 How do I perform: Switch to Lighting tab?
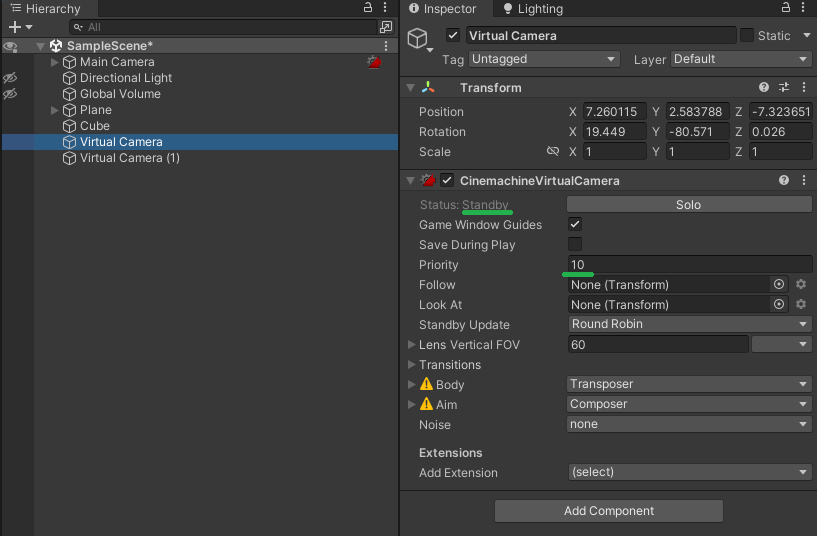pyautogui.click(x=533, y=8)
